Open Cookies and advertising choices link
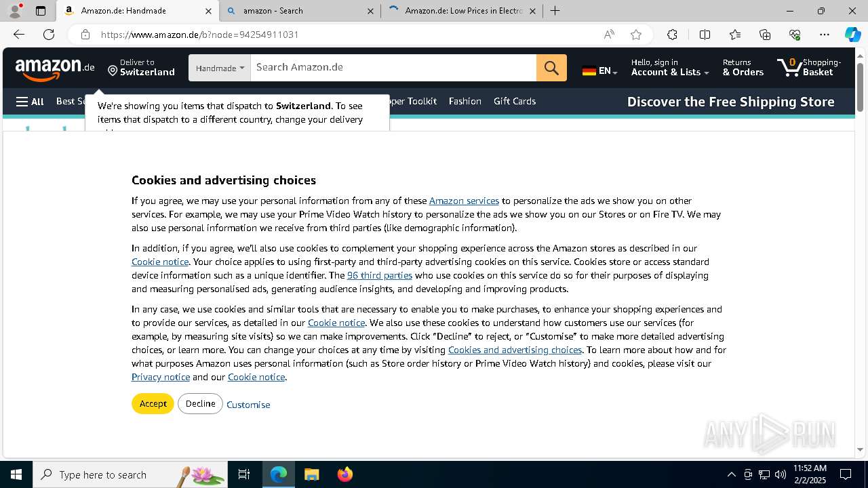The width and height of the screenshot is (868, 488). point(515,350)
